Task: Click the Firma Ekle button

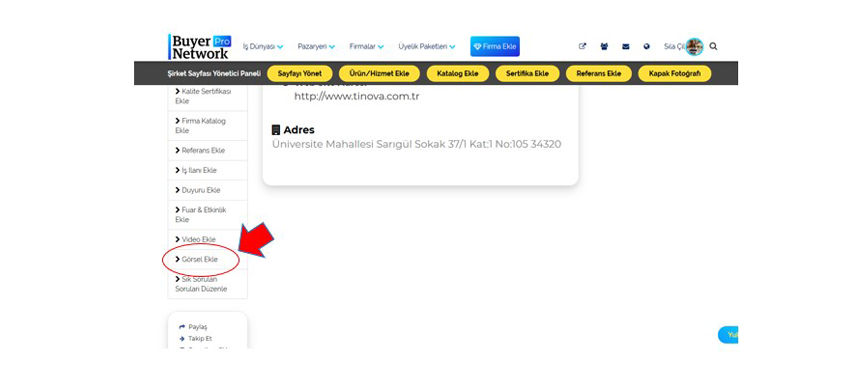Action: pos(495,46)
